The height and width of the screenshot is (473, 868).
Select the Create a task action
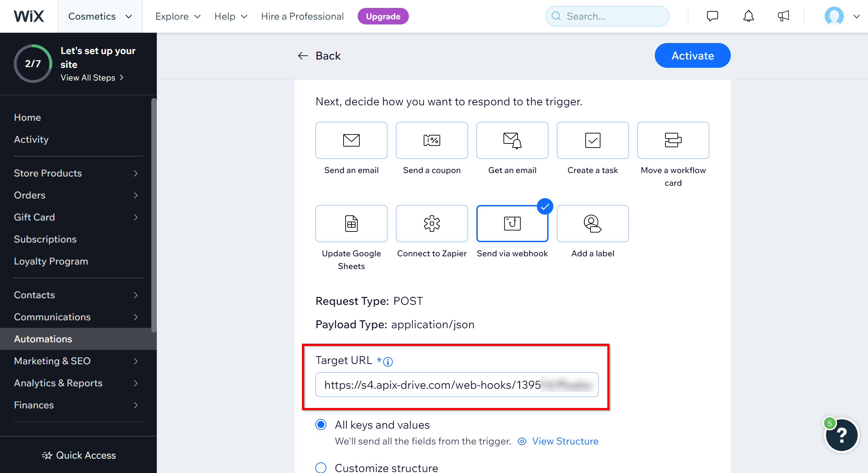(x=593, y=140)
